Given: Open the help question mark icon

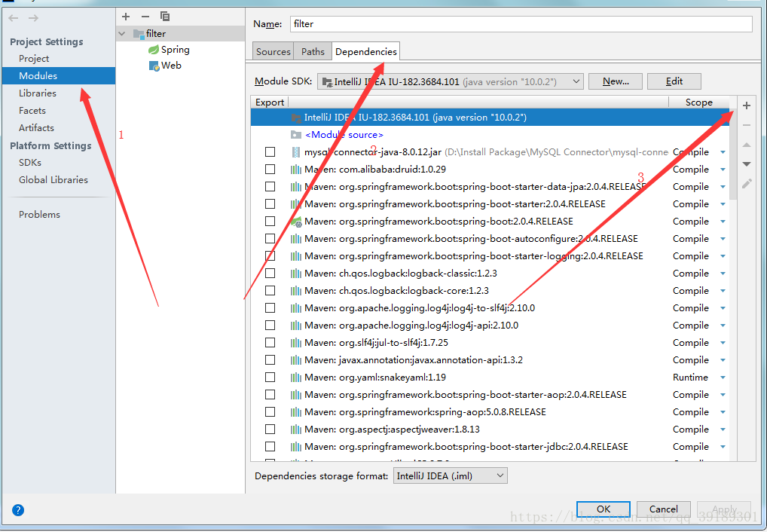Looking at the screenshot, I should 18,510.
